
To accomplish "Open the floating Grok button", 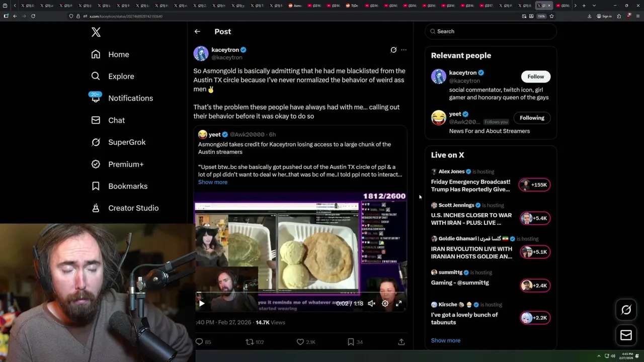I will (626, 310).
